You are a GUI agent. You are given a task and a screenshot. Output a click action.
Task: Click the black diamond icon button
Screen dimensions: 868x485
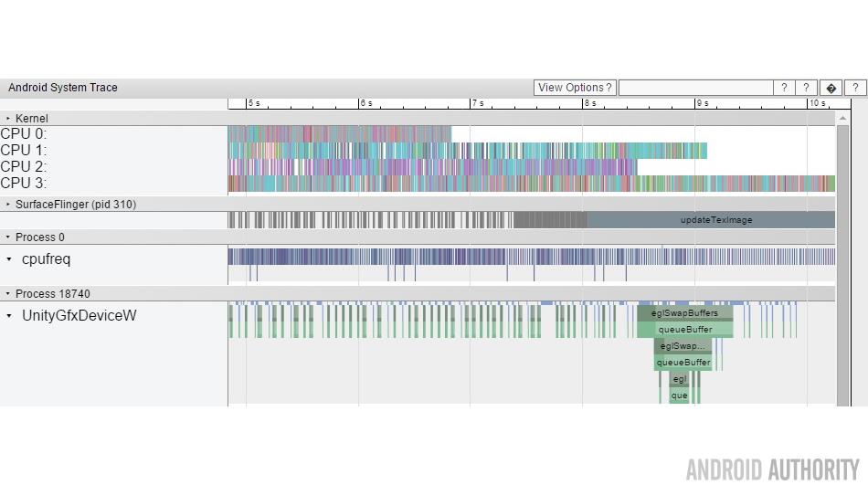tap(831, 88)
